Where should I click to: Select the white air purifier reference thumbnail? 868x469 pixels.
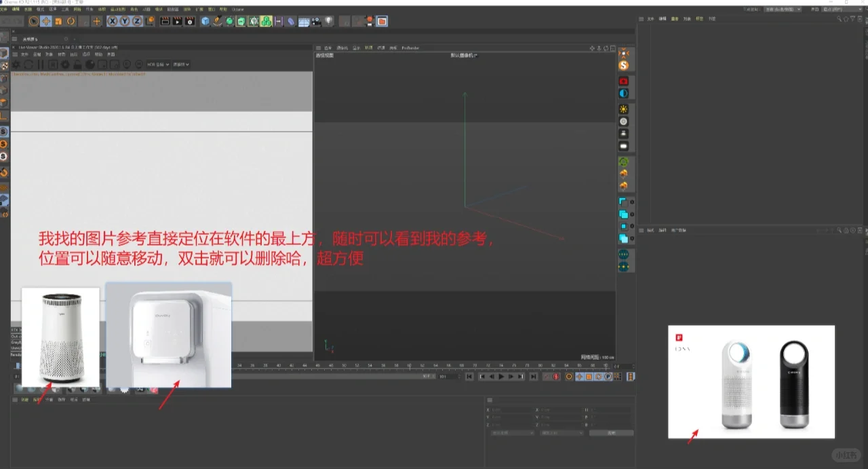60,335
